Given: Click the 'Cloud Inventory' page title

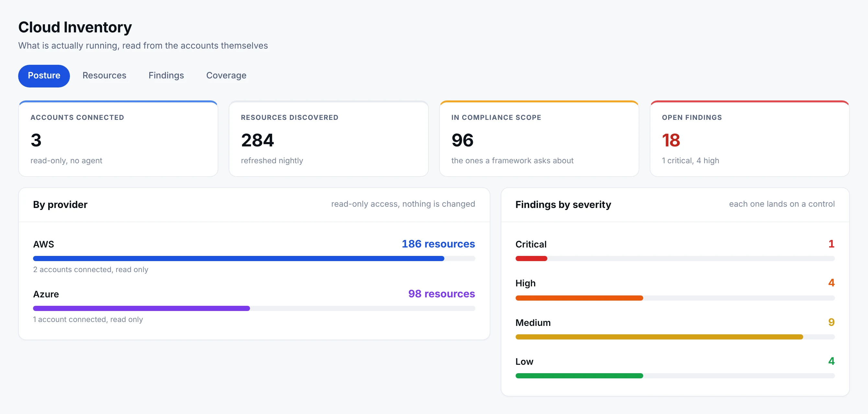Looking at the screenshot, I should pyautogui.click(x=75, y=27).
